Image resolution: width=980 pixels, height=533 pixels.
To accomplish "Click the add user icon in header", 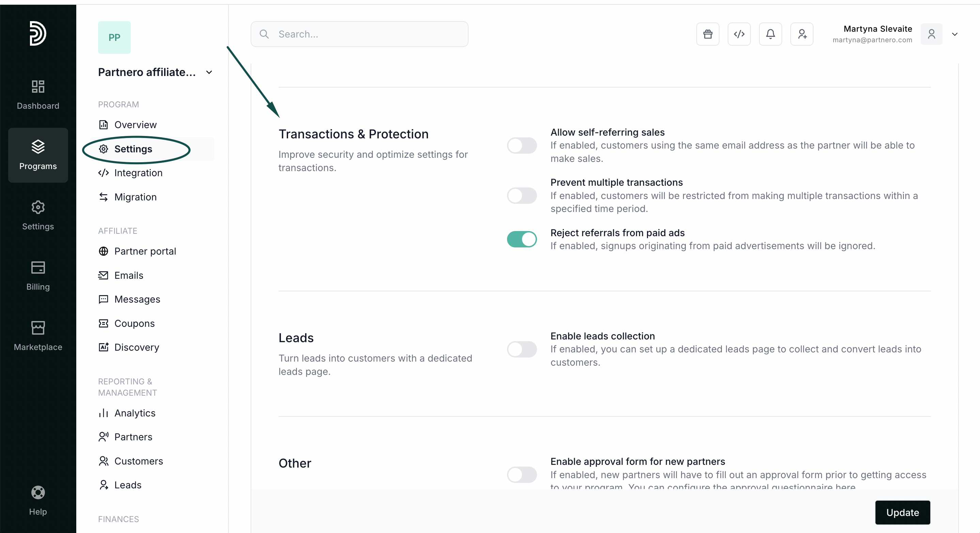I will click(x=802, y=34).
